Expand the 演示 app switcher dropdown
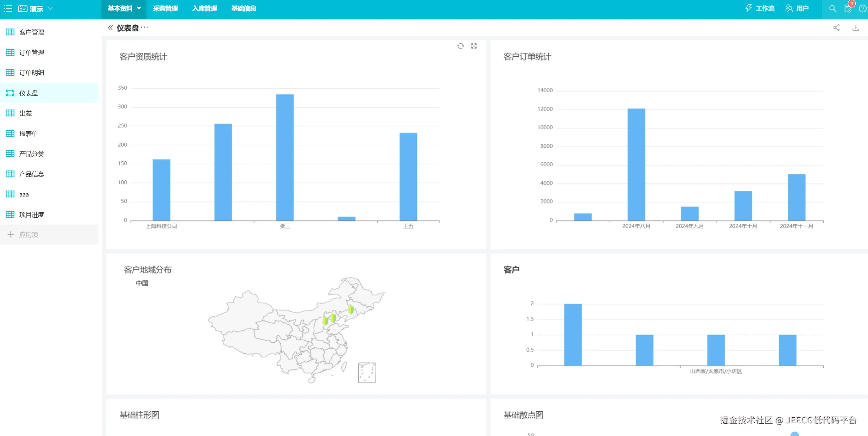 [x=50, y=8]
